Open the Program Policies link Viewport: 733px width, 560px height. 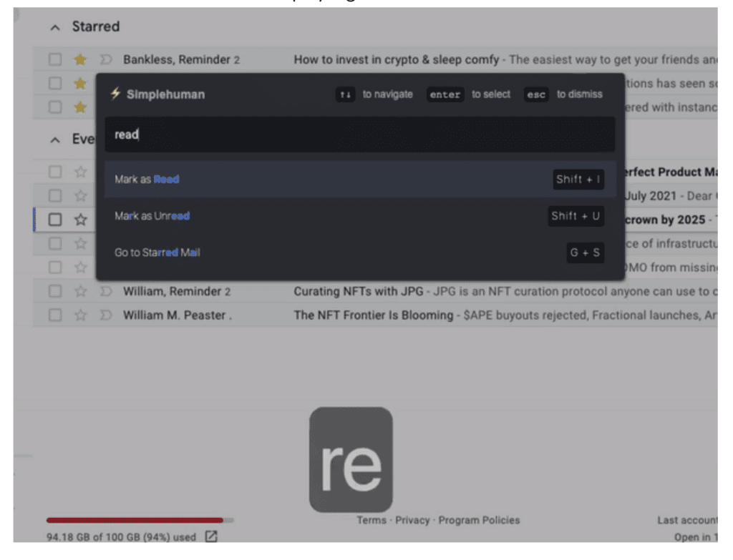(479, 520)
